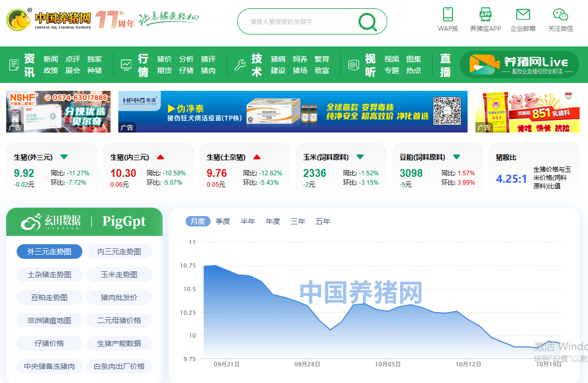
Task: Click the 4.25:1 猪粮比 value
Action: pyautogui.click(x=511, y=179)
